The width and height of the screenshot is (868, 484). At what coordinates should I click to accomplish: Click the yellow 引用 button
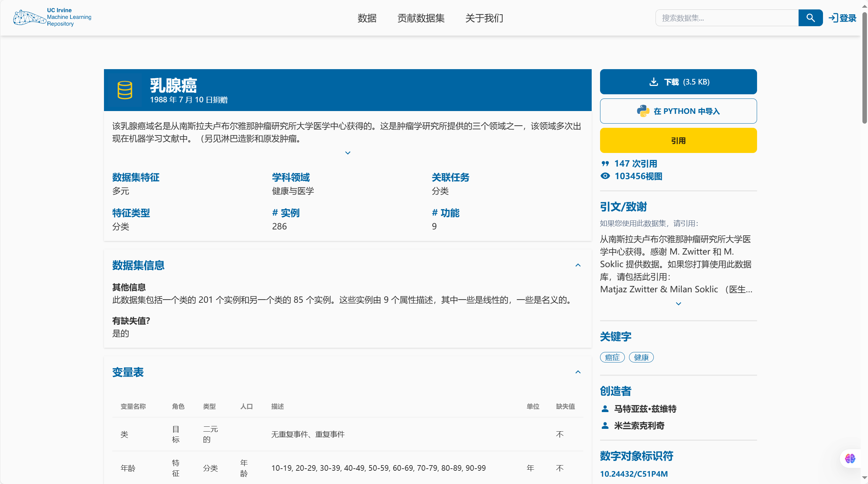tap(678, 140)
